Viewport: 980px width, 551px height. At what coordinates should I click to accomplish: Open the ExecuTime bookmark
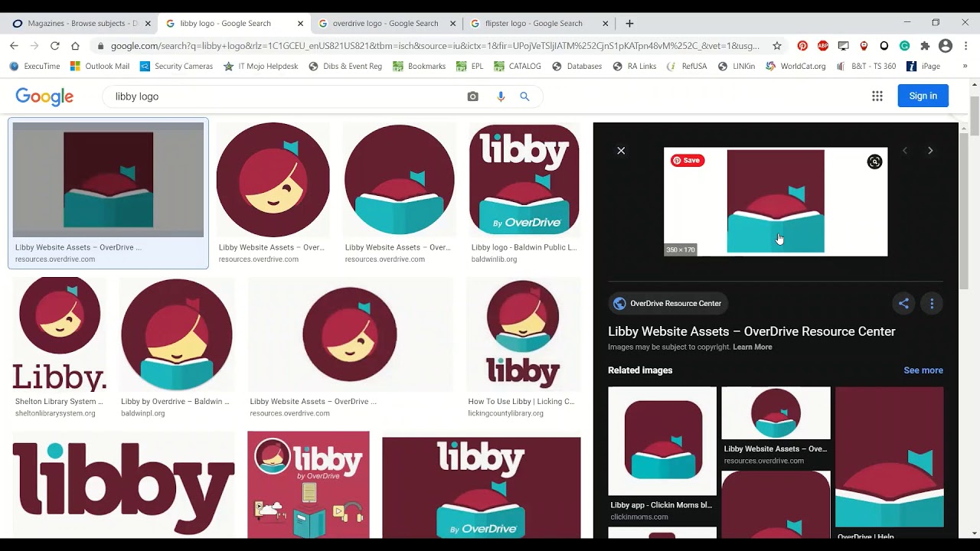[x=34, y=66]
